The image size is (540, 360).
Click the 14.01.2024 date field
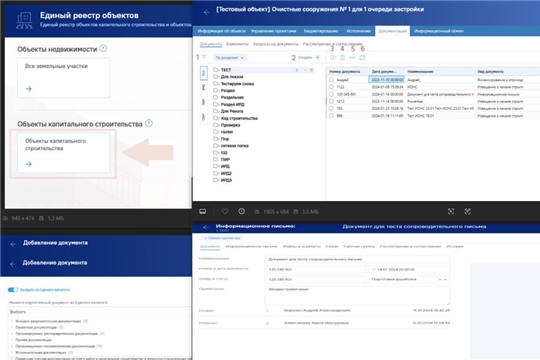coord(409,269)
